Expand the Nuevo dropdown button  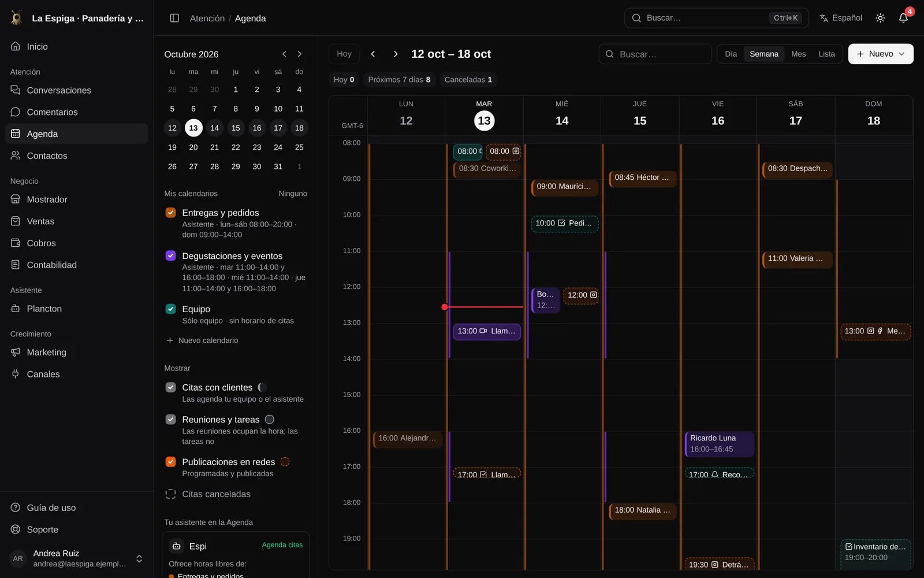(x=881, y=54)
